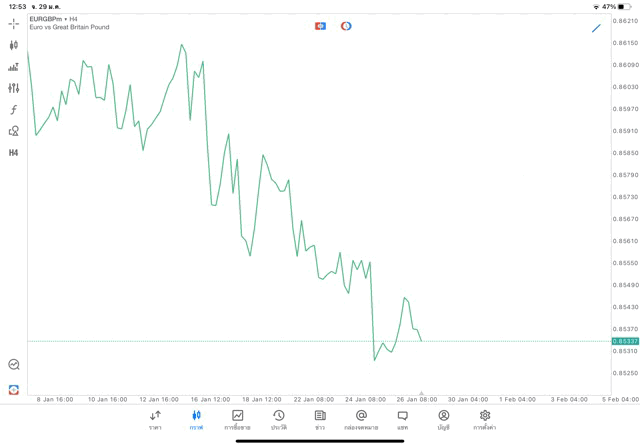Screen dimensions: 640x447
Task: Change chart type via candlestick icon
Action: coord(14,45)
